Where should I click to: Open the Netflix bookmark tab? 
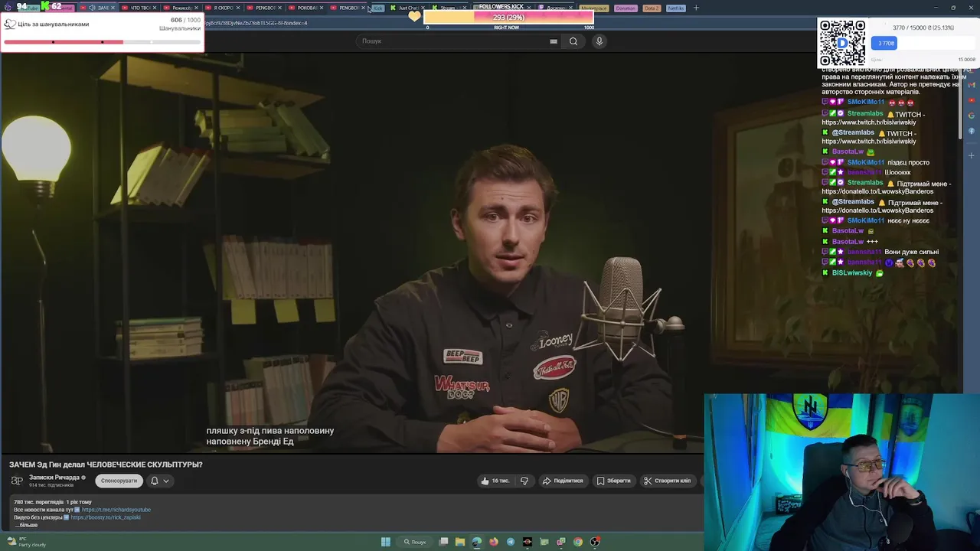tap(675, 8)
